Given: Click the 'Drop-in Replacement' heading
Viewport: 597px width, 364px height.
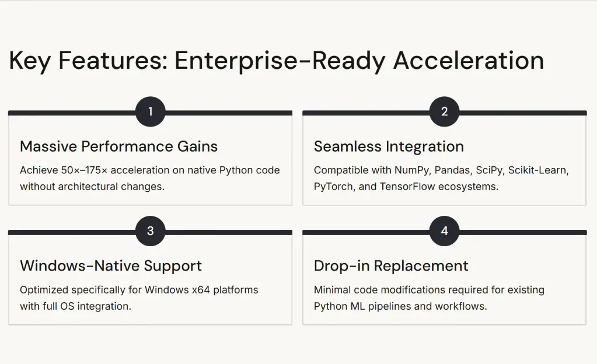Looking at the screenshot, I should (x=391, y=266).
